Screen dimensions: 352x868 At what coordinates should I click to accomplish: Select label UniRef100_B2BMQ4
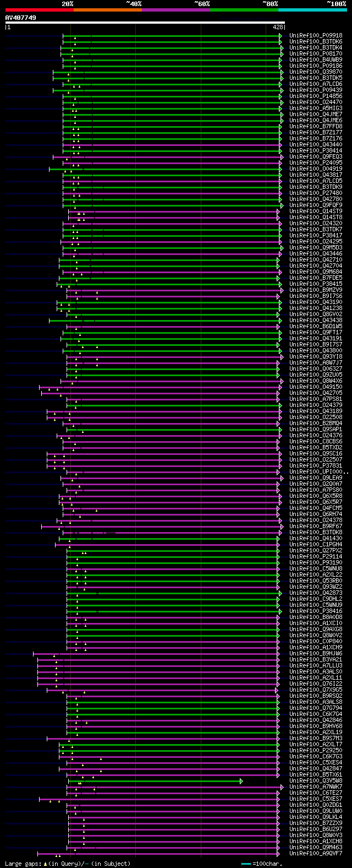point(316,424)
